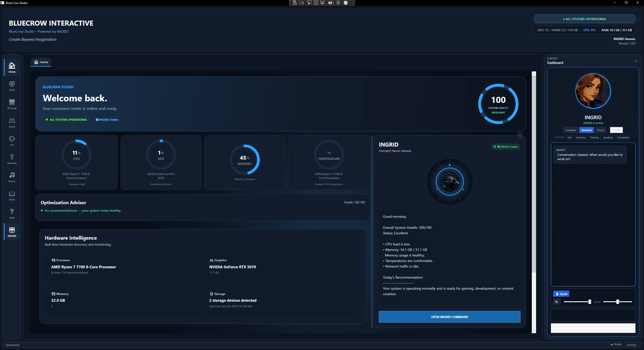This screenshot has width=644, height=350.
Task: Open the Music sidebar section
Action: tap(12, 177)
